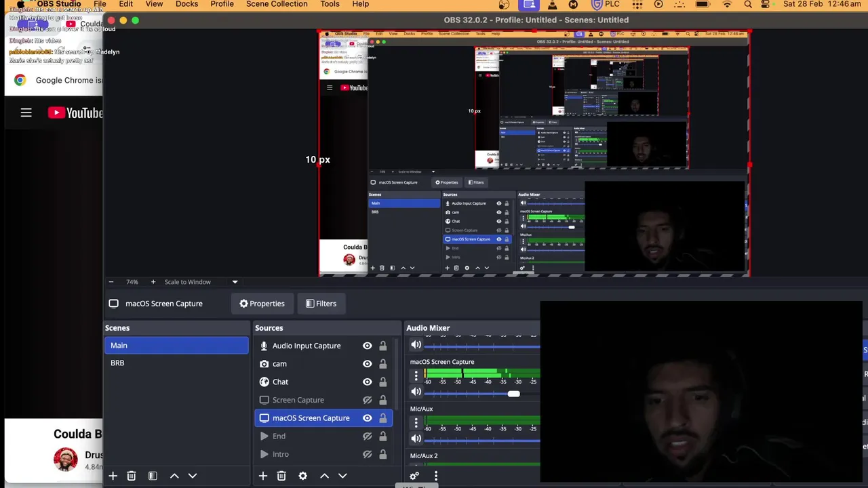This screenshot has width=868, height=488.
Task: Select the BRB scene
Action: point(176,363)
